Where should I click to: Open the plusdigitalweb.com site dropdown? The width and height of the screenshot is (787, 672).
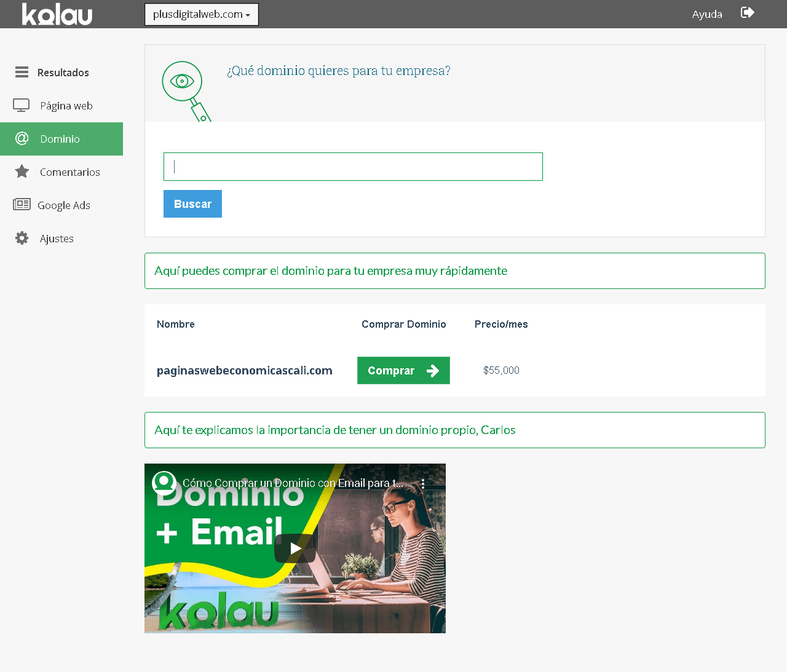pyautogui.click(x=201, y=15)
